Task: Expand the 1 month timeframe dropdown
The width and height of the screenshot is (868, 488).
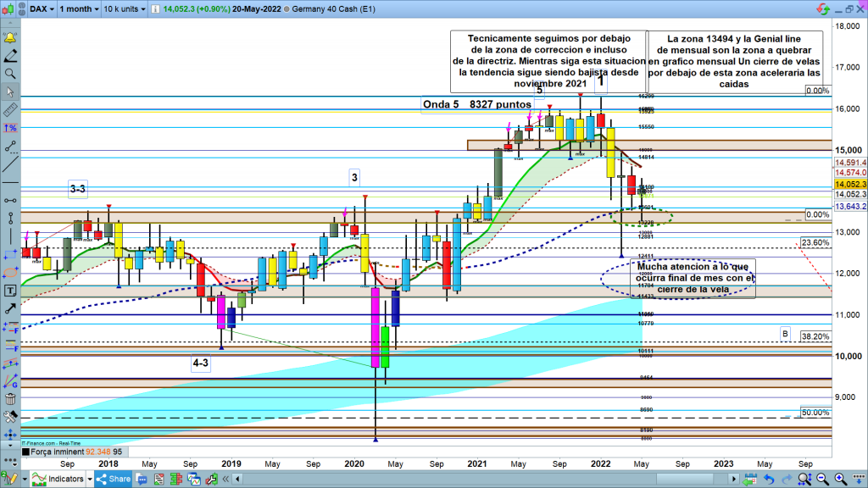Action: (76, 8)
